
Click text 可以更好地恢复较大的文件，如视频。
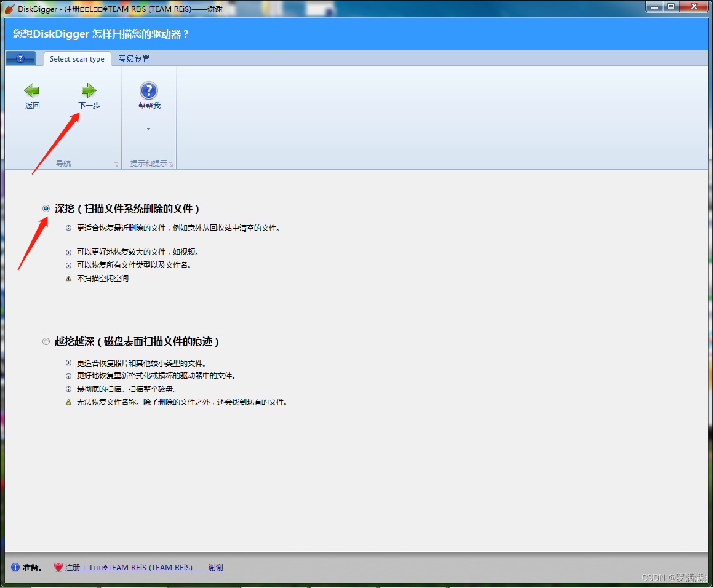click(138, 252)
